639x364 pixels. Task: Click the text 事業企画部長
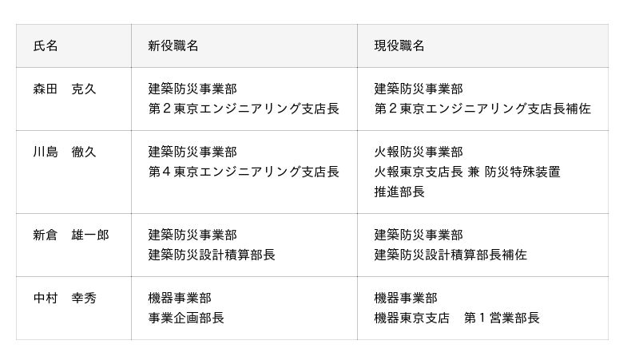186,318
